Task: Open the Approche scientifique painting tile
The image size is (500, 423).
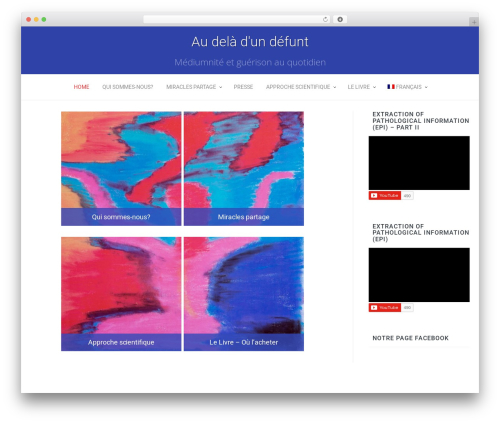Action: (121, 294)
